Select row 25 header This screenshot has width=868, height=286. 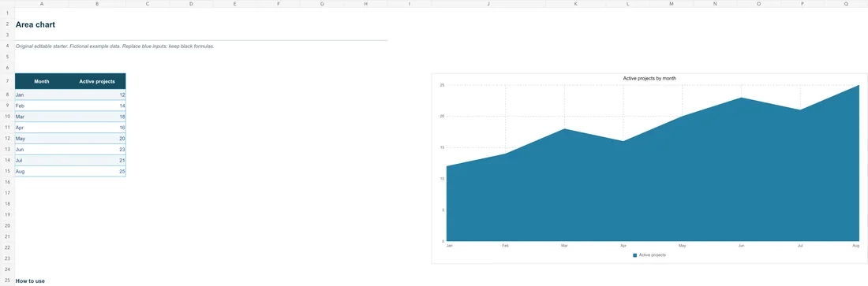click(x=7, y=281)
